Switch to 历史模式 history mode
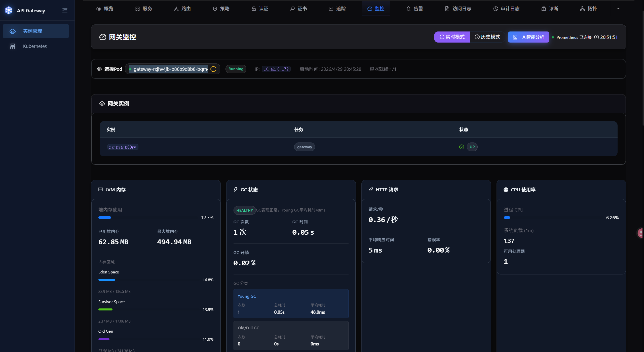 tap(487, 37)
